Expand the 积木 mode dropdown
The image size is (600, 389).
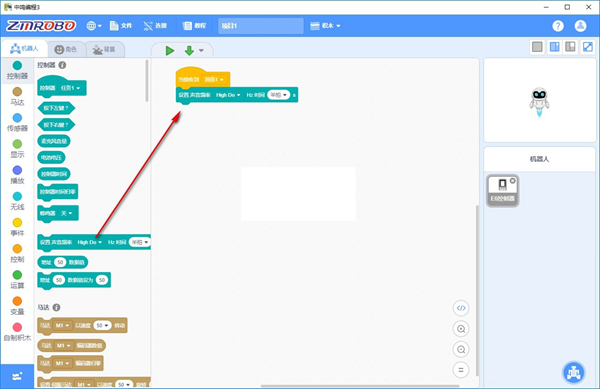click(325, 26)
